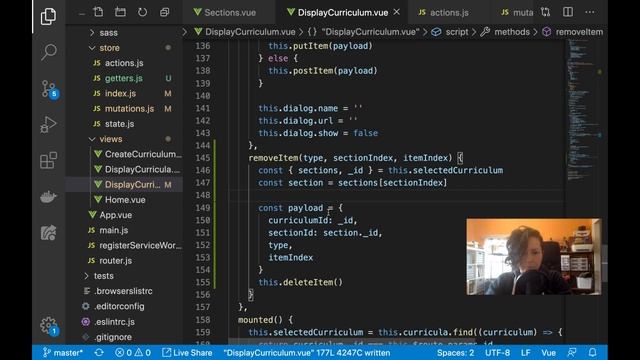
Task: Open the Manage gear settings icon
Action: click(x=49, y=326)
